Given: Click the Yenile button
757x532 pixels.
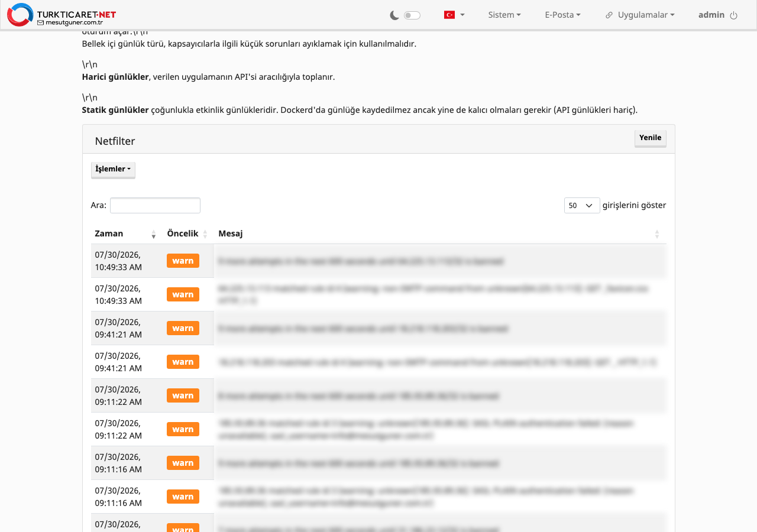Looking at the screenshot, I should (651, 138).
